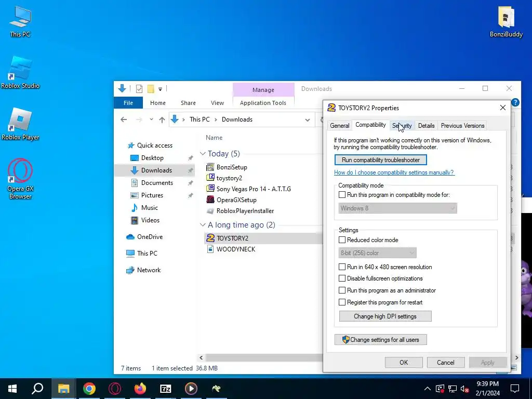Check Register this program for restart
Screen dimensions: 532x399
click(x=342, y=302)
